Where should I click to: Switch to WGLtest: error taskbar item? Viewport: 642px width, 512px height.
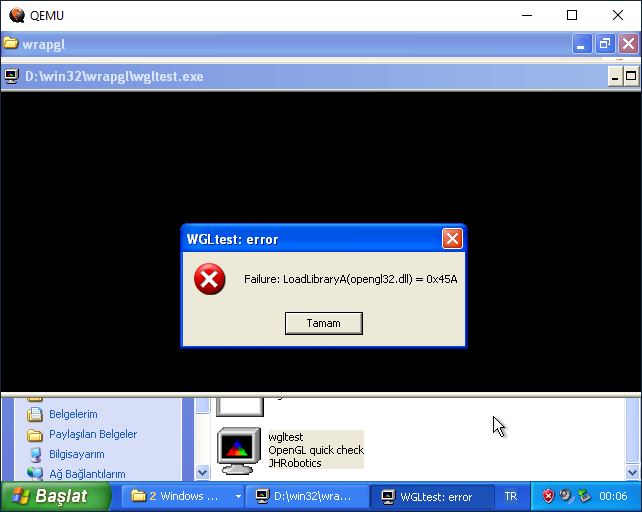[432, 496]
